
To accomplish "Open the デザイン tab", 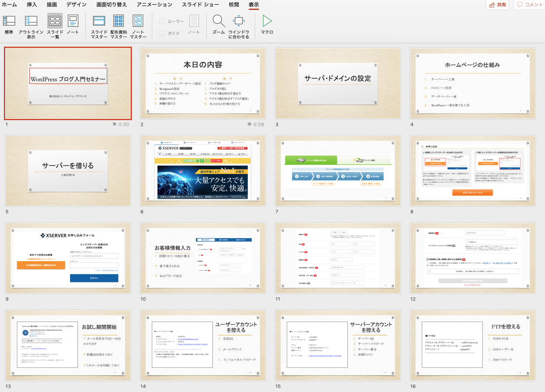I will point(77,5).
